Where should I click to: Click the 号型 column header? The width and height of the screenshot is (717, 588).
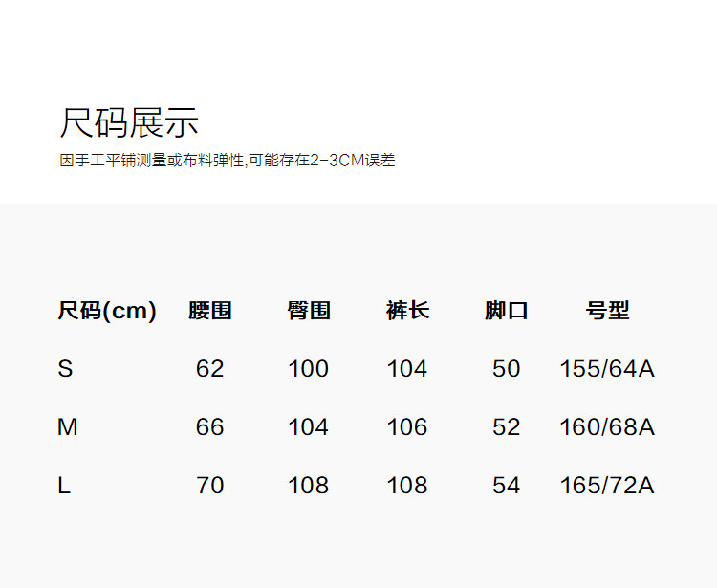607,311
